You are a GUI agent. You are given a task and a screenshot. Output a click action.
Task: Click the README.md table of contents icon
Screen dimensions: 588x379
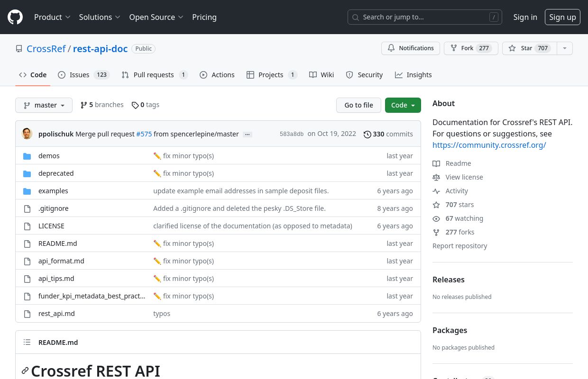tap(27, 342)
